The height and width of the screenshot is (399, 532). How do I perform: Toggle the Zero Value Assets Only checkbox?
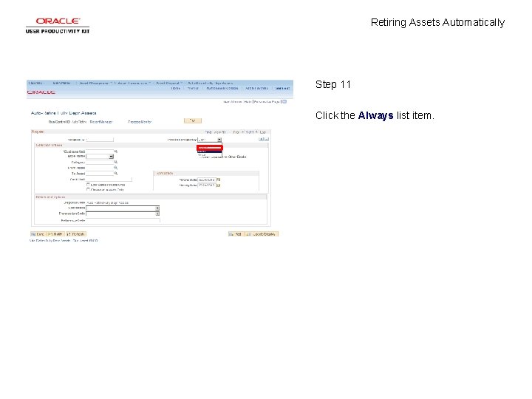click(x=88, y=185)
